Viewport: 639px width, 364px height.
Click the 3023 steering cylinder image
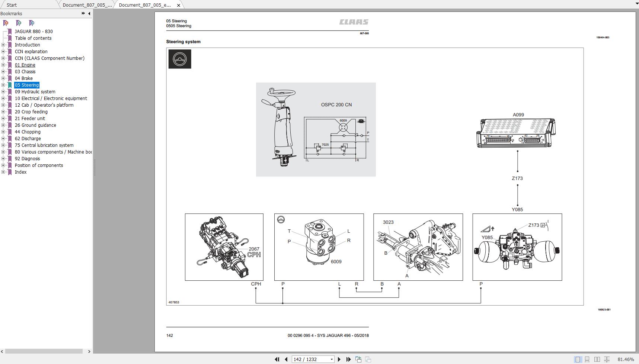pos(418,247)
